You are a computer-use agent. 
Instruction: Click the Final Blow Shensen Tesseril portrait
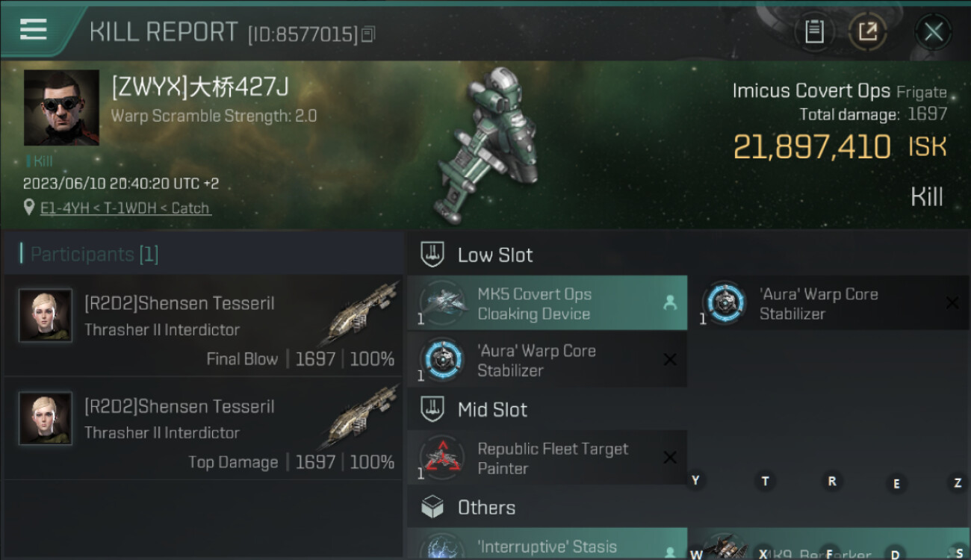coord(46,316)
